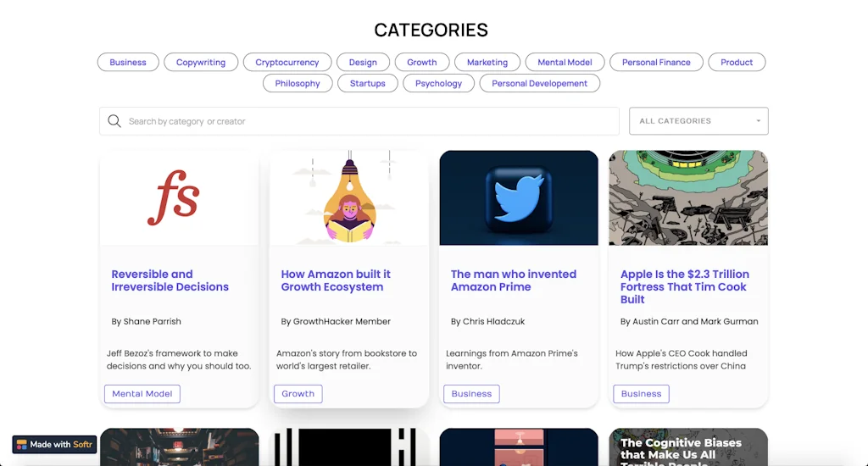The image size is (868, 466).
Task: Choose the Startups category pill
Action: [x=368, y=83]
